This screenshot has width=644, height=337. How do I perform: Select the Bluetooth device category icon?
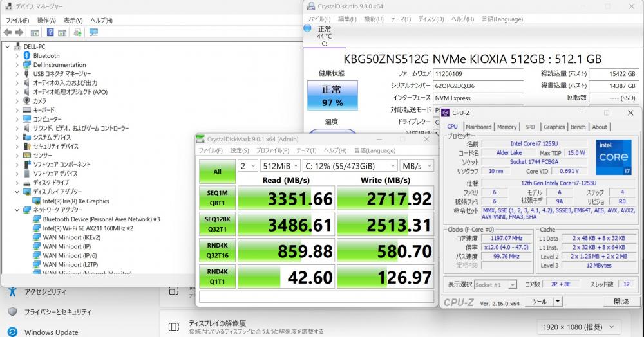[x=26, y=55]
